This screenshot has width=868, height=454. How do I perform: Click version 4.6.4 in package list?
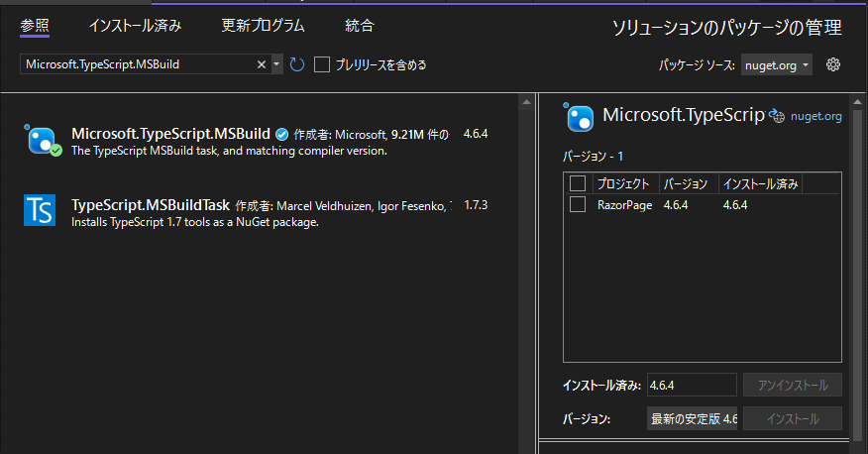pyautogui.click(x=476, y=134)
